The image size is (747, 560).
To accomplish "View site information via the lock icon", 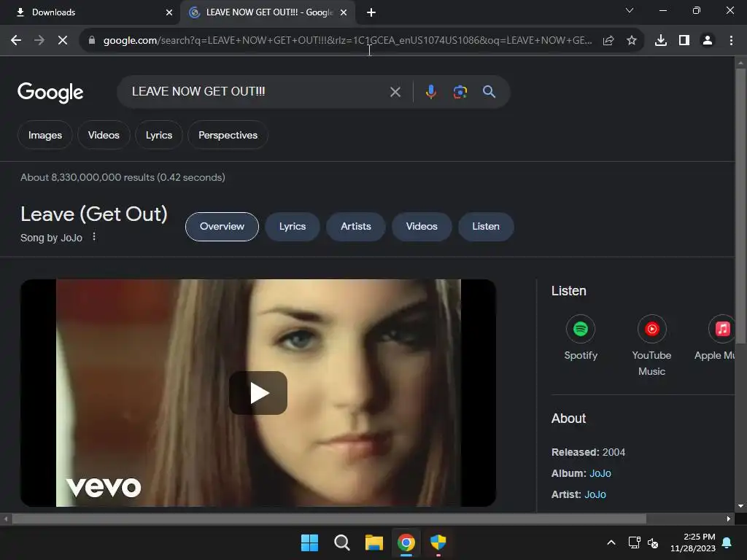I will point(92,41).
